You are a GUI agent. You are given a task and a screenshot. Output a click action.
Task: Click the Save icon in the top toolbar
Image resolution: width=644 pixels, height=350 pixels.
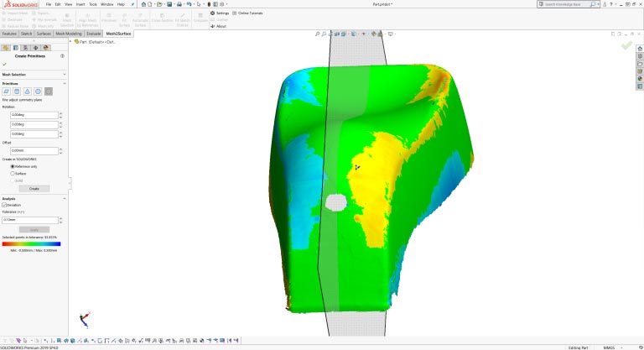(x=170, y=4)
